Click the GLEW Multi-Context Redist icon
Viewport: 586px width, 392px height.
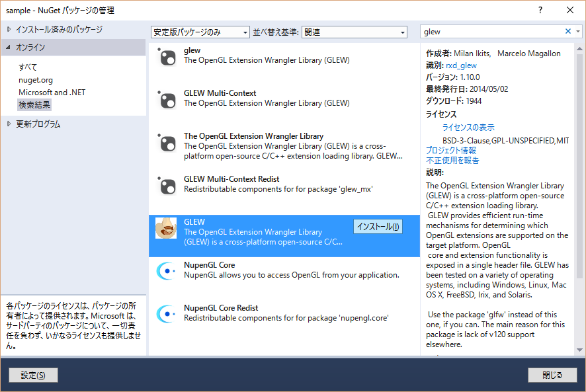click(x=167, y=186)
